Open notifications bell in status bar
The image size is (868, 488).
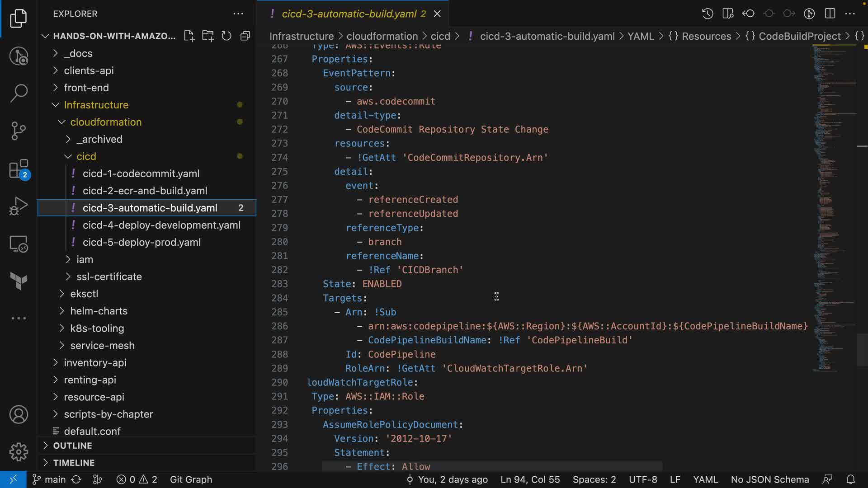click(x=850, y=479)
